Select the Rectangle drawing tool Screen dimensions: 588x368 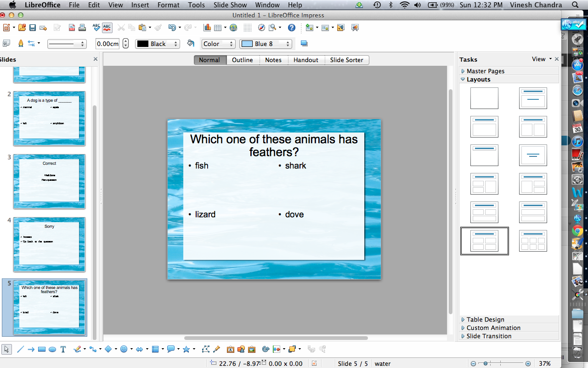[x=42, y=350]
